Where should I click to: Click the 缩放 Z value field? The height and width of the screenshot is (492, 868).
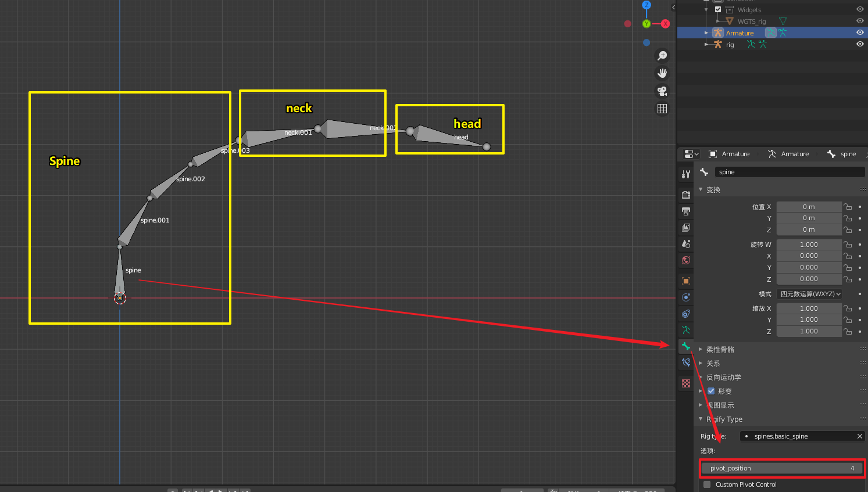tap(809, 331)
